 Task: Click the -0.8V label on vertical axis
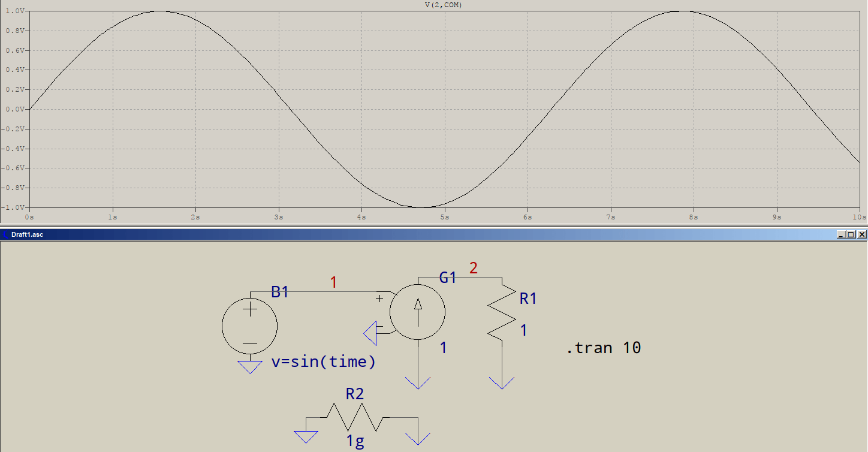coord(14,188)
